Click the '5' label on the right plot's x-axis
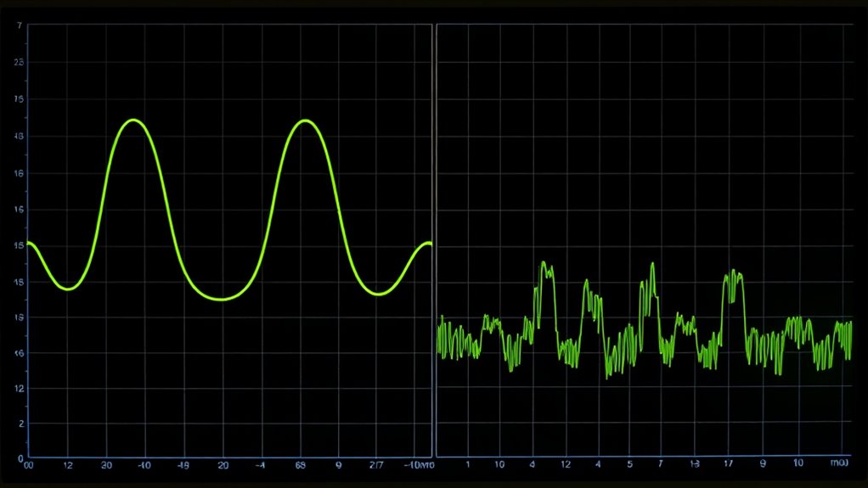The height and width of the screenshot is (488, 868). [629, 463]
